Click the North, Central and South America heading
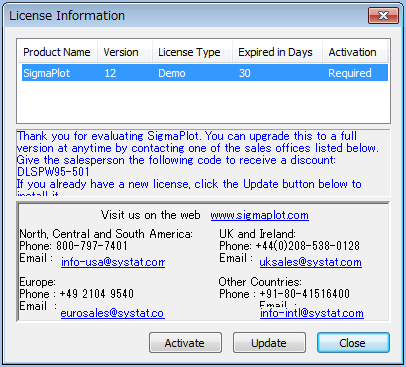Screen dimensions: 406x367 (106, 234)
